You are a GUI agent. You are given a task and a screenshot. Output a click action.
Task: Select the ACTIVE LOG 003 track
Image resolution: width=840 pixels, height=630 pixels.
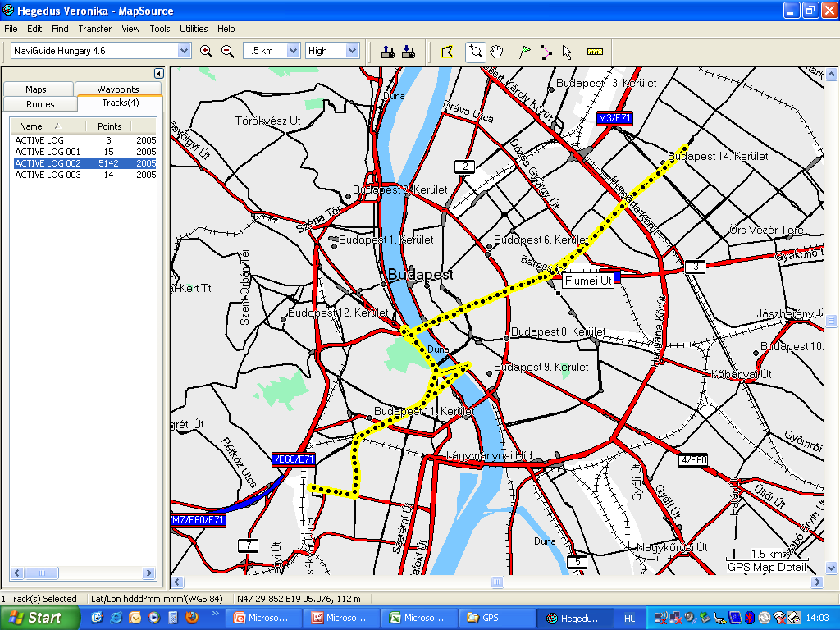tap(85, 176)
